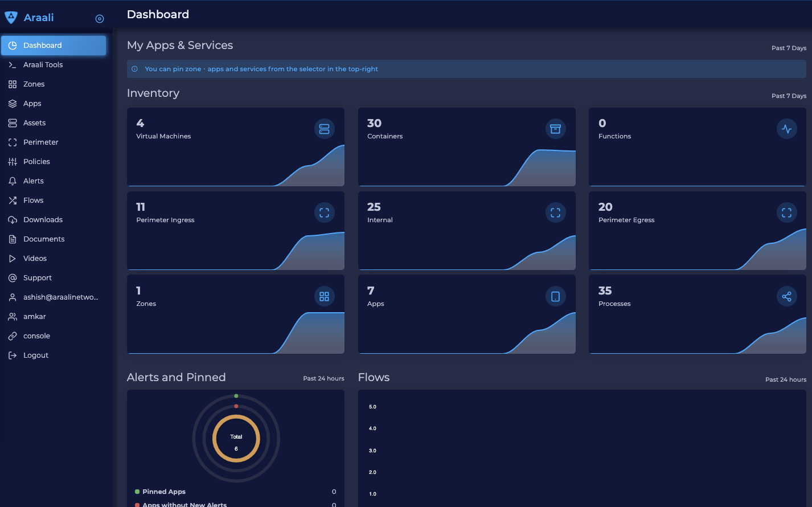Viewport: 812px width, 507px height.
Task: Open the Virtual Machines card
Action: 236,147
